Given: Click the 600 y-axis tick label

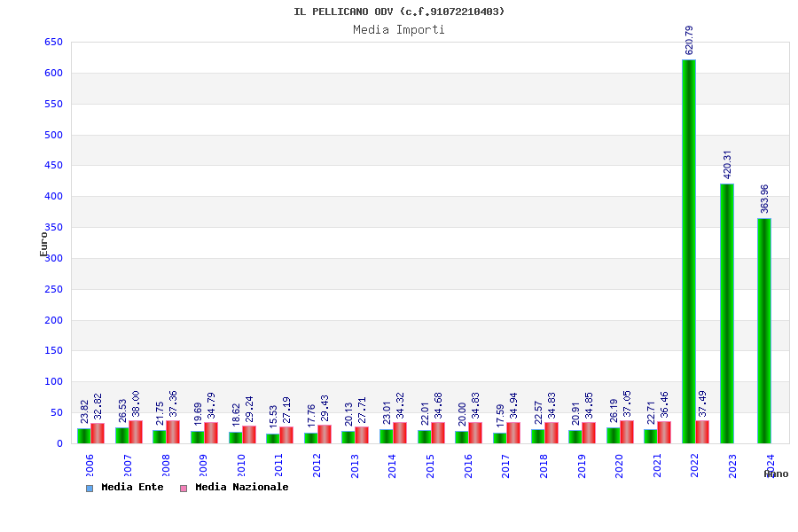Looking at the screenshot, I should click(x=53, y=74).
